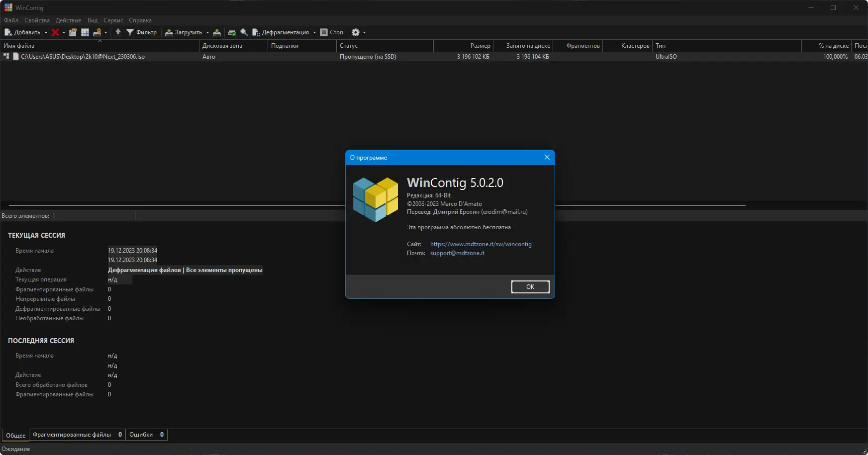Click the 3 196 102 КБ size cell
868x455 pixels.
(473, 57)
